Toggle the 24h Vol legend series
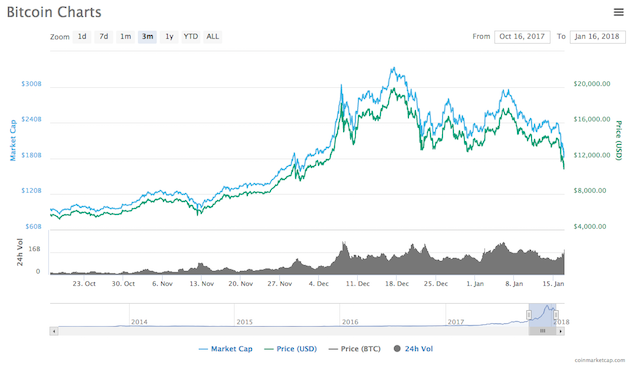Image resolution: width=630 pixels, height=365 pixels. pos(413,349)
